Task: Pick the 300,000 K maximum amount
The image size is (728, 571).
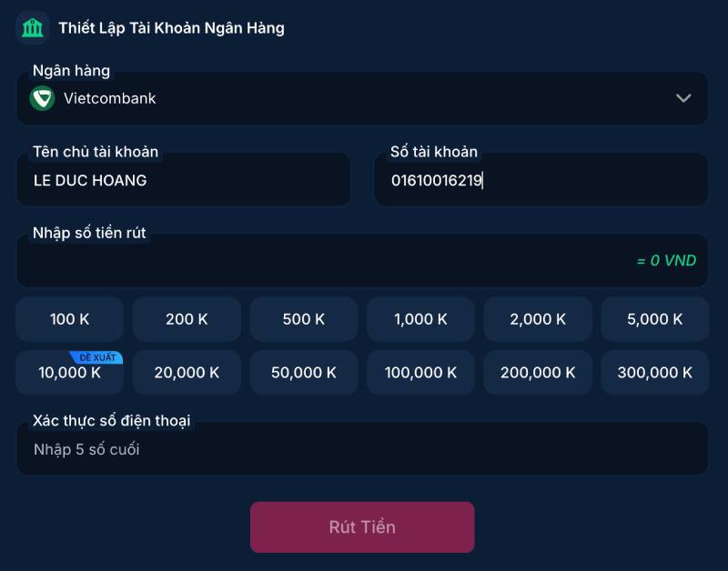Action: [x=654, y=372]
